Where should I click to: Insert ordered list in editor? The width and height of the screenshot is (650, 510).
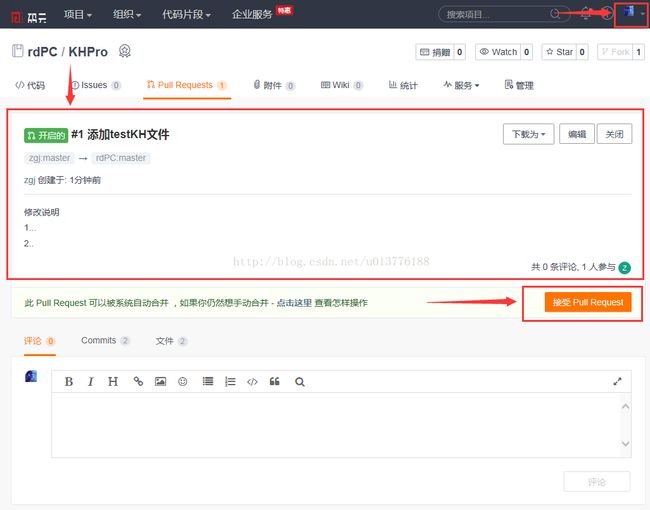[x=230, y=381]
